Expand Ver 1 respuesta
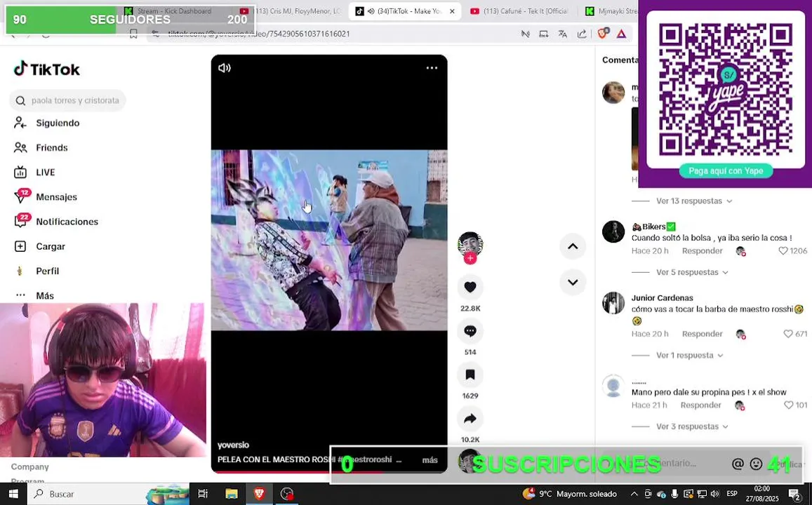This screenshot has width=812, height=505. pyautogui.click(x=689, y=356)
